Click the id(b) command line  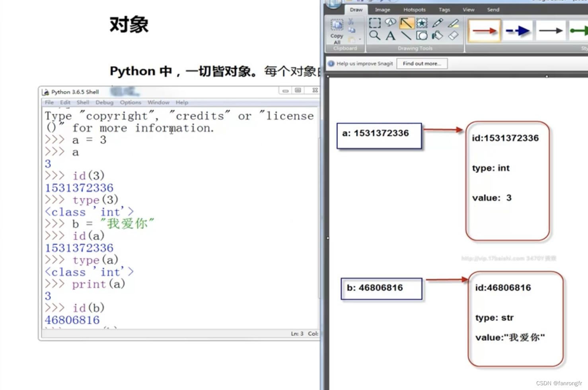point(74,308)
